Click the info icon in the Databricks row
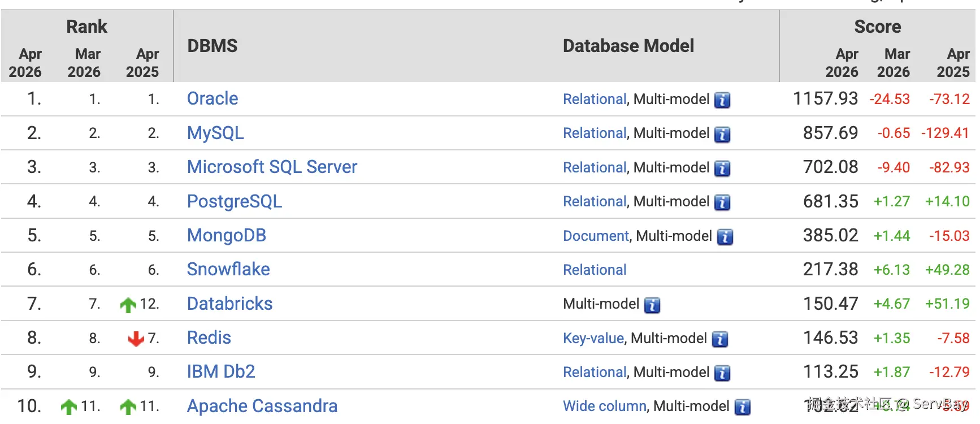This screenshot has width=980, height=424. [652, 305]
